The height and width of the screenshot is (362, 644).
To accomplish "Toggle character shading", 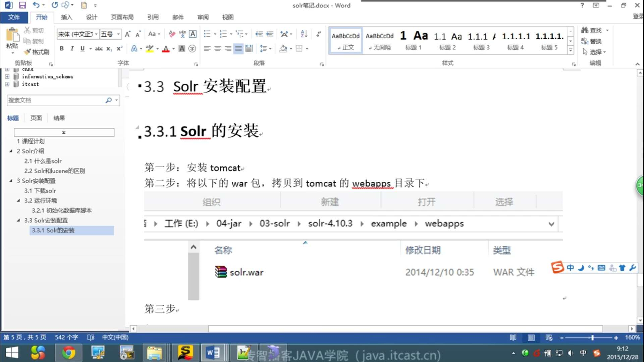I will 182,49.
